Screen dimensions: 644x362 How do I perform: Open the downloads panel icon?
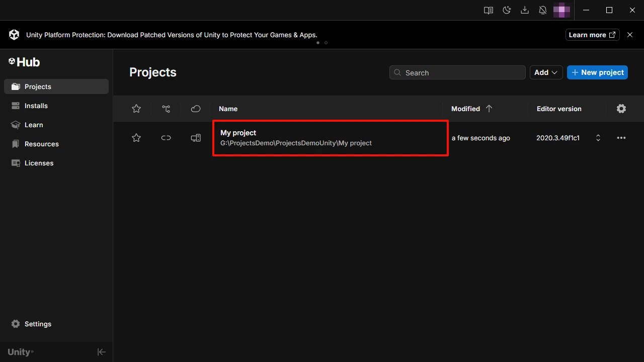tap(525, 10)
